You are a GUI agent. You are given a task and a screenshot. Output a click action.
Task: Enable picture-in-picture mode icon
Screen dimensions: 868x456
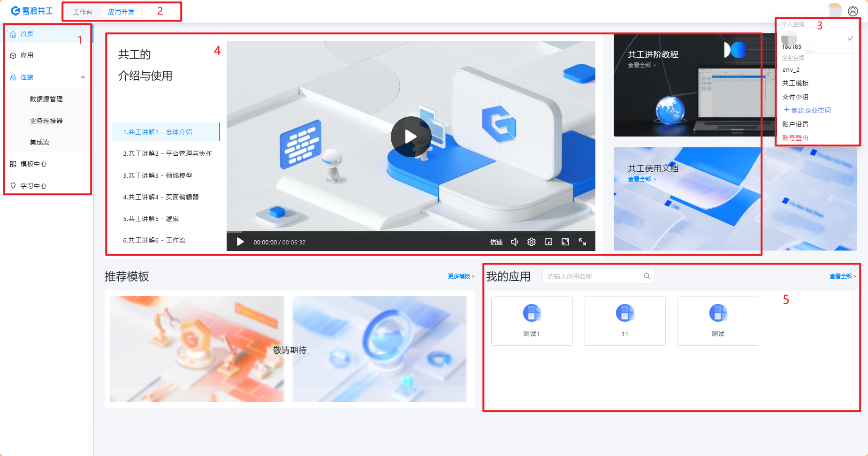coord(548,242)
